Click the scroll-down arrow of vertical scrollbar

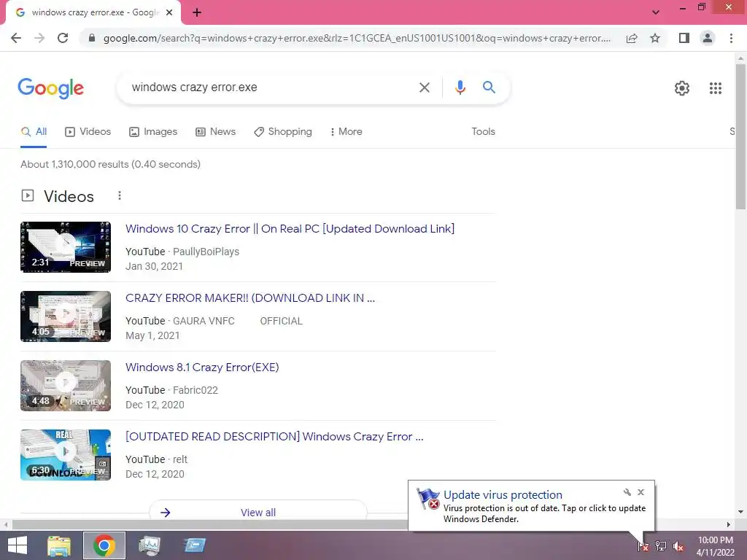pos(740,513)
